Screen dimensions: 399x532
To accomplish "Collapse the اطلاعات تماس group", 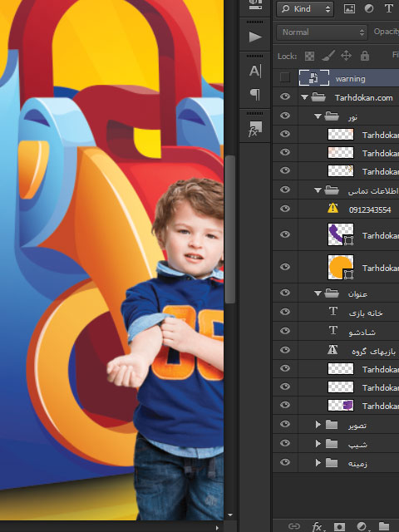I will pos(318,190).
